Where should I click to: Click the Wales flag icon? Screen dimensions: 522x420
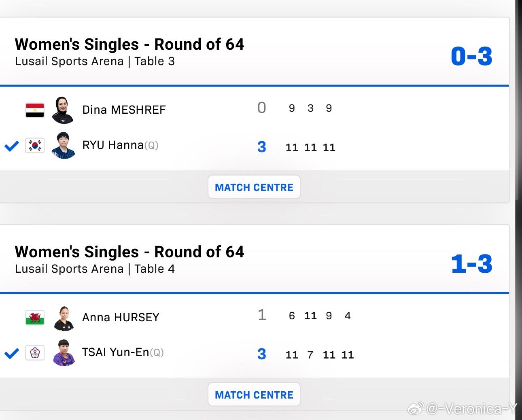(35, 318)
